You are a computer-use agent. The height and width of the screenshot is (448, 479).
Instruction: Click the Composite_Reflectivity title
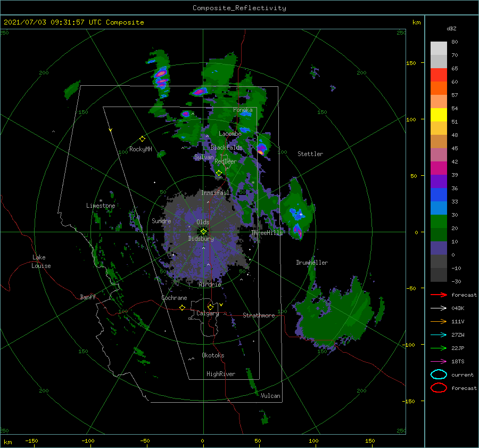coord(240,8)
